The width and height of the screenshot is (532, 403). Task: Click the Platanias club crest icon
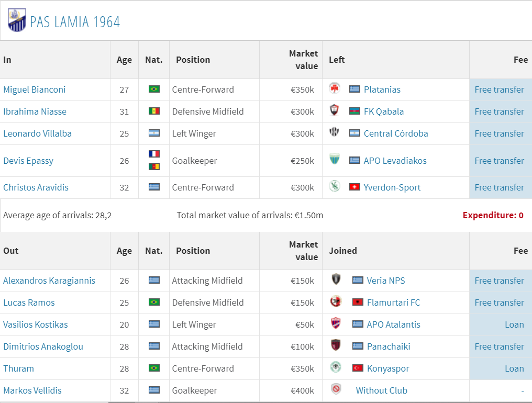[x=335, y=88]
